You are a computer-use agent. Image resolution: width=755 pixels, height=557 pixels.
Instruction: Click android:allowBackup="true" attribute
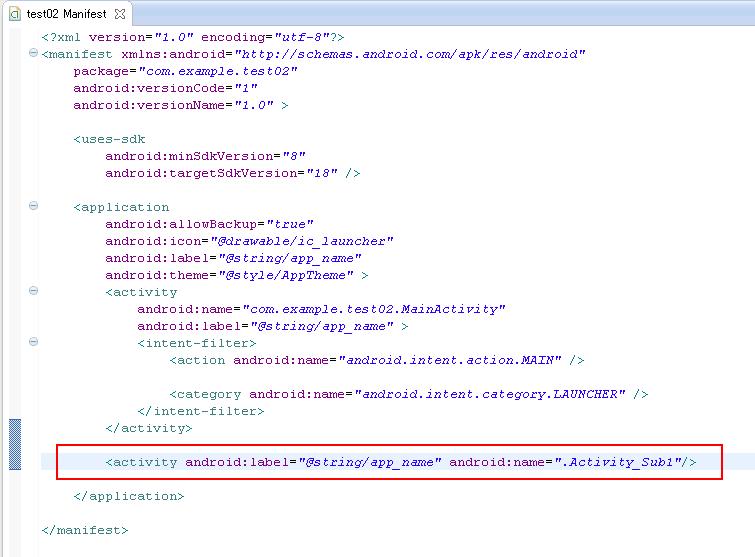tap(209, 224)
